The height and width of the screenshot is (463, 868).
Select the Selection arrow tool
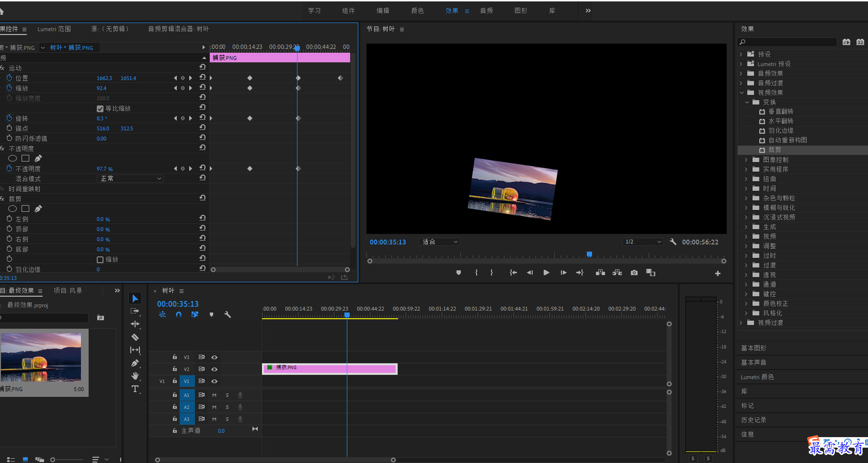tap(135, 298)
